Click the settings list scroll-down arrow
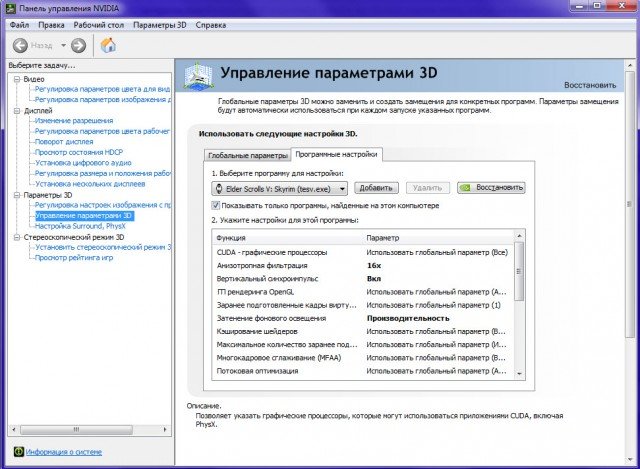The width and height of the screenshot is (640, 469). tap(519, 374)
